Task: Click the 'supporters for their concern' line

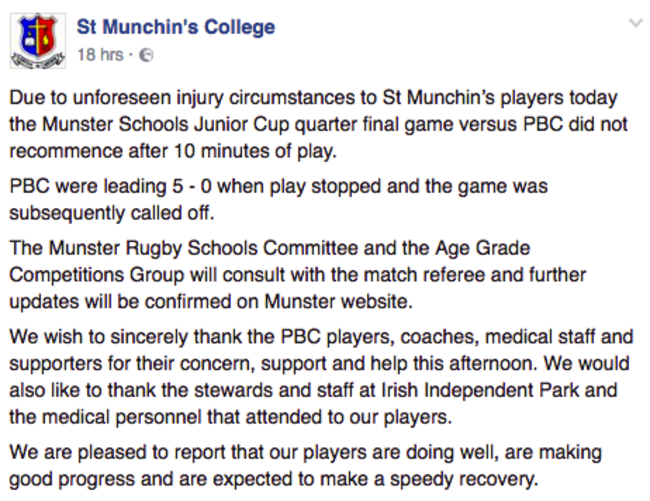Action: (319, 364)
